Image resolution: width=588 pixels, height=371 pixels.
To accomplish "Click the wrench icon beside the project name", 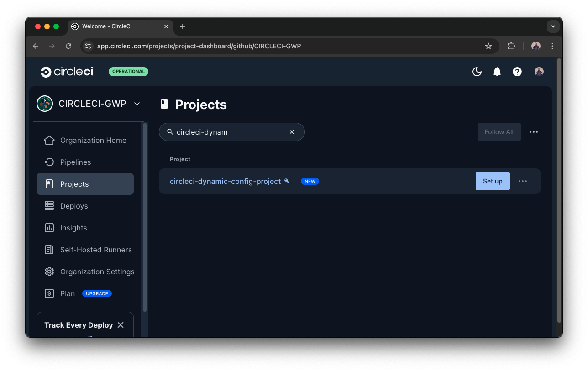I will (287, 181).
